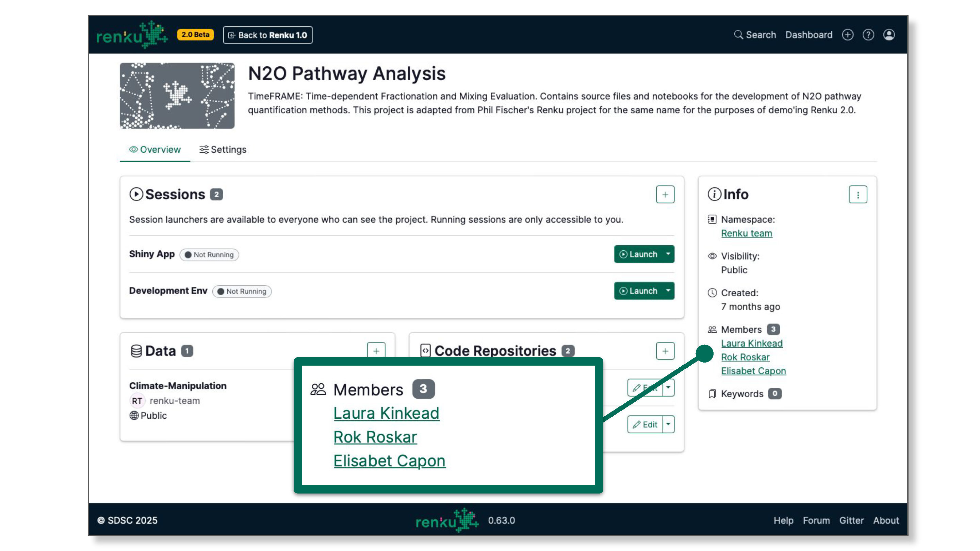Click the Data panel icon
Screen dimensions: 980x551
[x=135, y=351]
